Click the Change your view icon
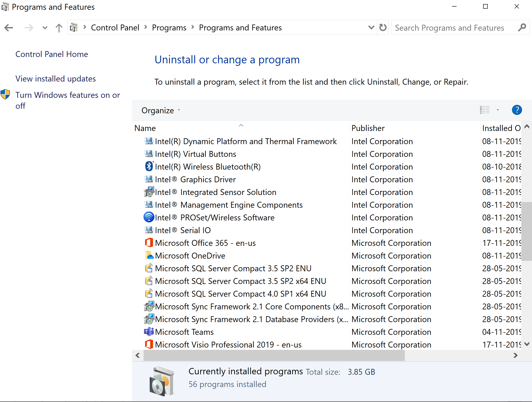The height and width of the screenshot is (402, 532). 484,110
